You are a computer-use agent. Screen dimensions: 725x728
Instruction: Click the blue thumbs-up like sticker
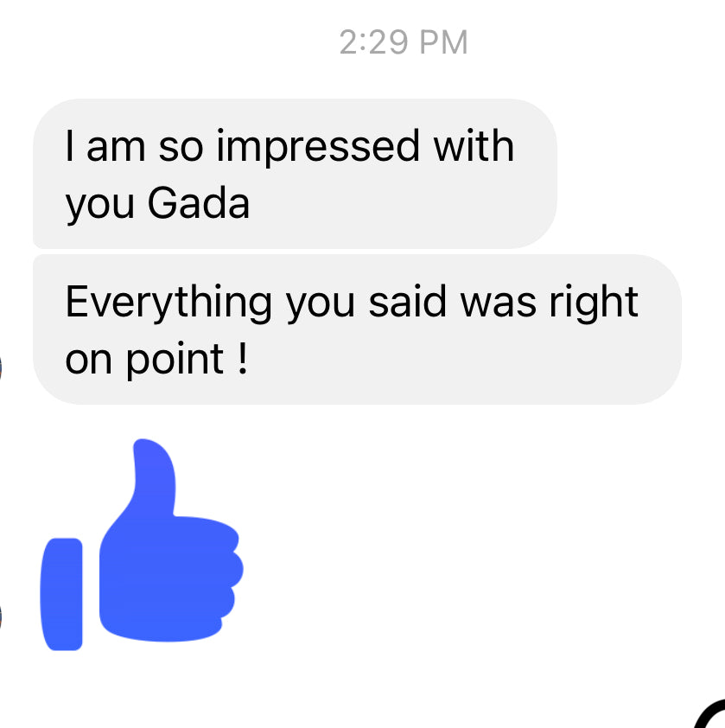[x=142, y=544]
